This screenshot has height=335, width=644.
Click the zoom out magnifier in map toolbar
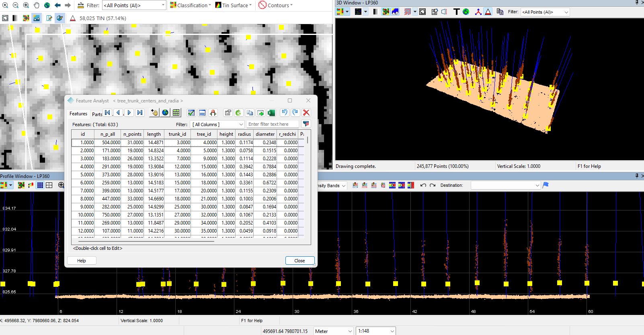(15, 5)
